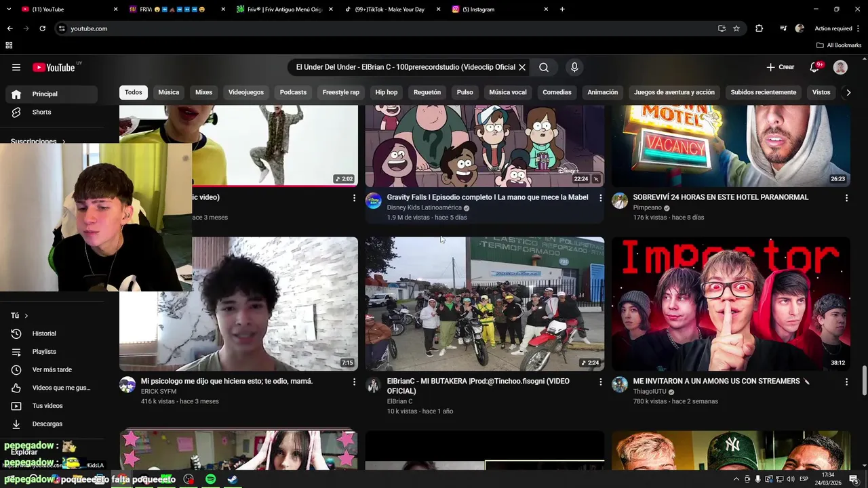Viewport: 868px width, 488px height.
Task: Open YouTube account avatar menu
Action: tap(840, 67)
